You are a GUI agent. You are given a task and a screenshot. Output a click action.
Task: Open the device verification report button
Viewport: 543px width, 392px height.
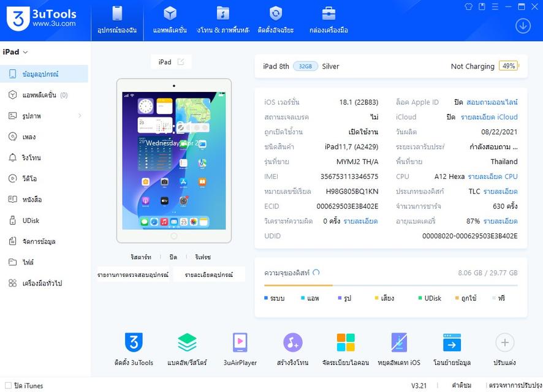pyautogui.click(x=133, y=275)
